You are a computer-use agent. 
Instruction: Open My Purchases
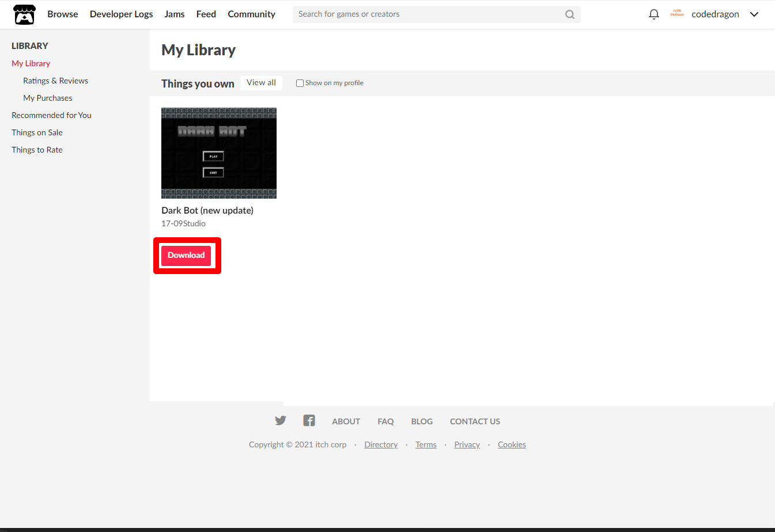[x=48, y=98]
